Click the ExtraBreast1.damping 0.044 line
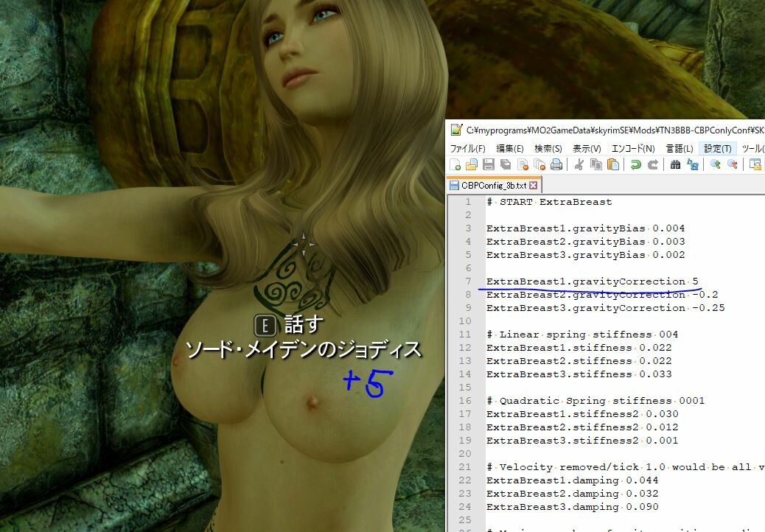The image size is (765, 532). (573, 480)
